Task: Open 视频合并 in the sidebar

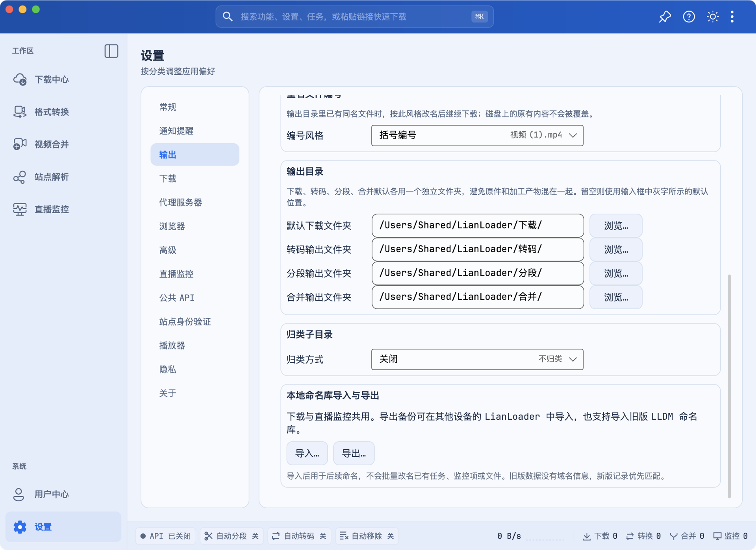Action: click(x=63, y=144)
